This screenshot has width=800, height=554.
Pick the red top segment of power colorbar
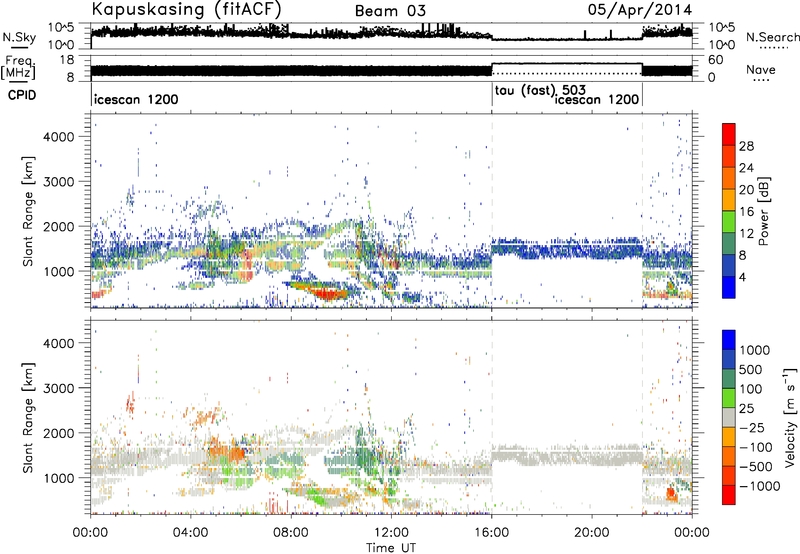[x=729, y=134]
